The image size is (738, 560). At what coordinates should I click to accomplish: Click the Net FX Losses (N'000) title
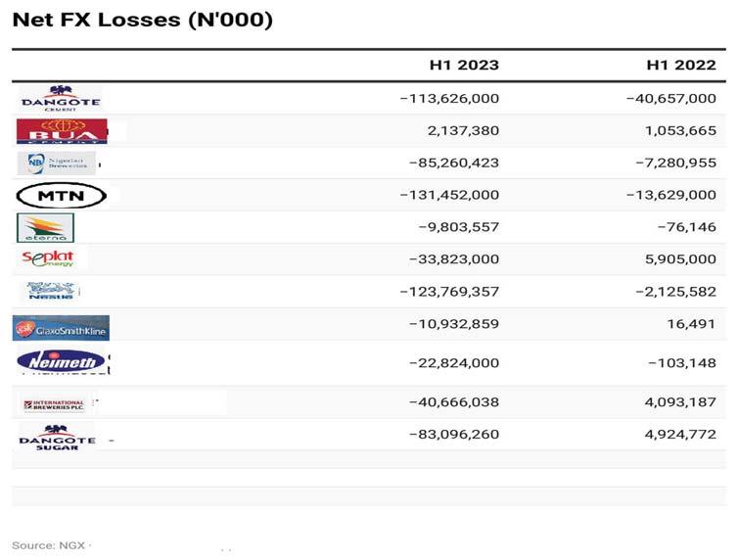(142, 20)
